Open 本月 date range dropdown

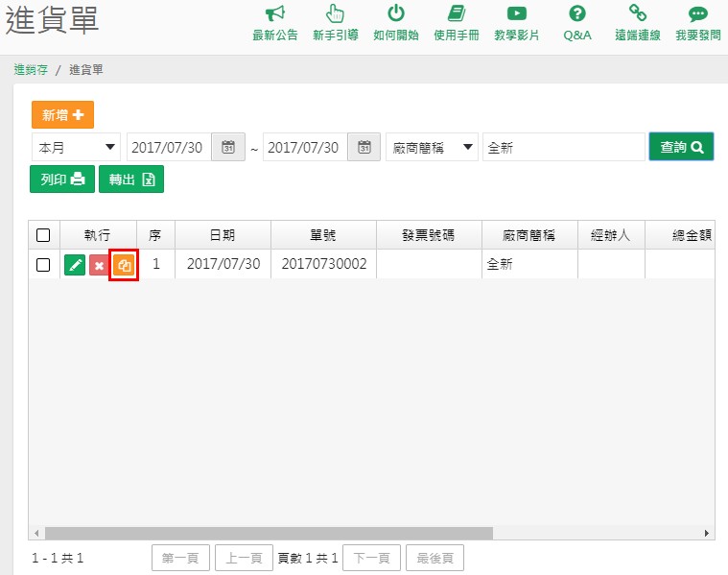tap(76, 147)
